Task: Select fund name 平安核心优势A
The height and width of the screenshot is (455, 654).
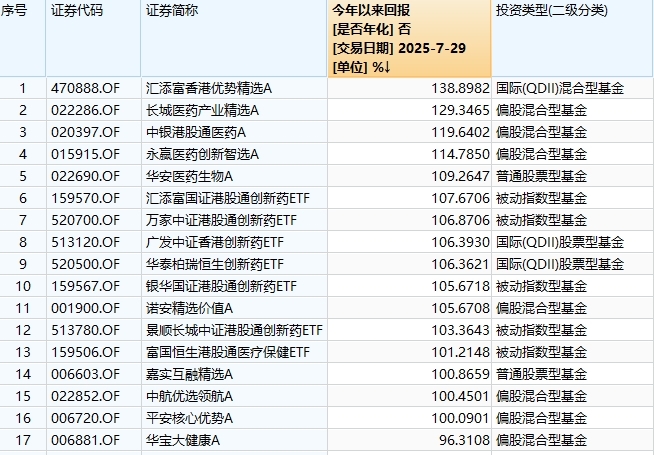Action: click(x=189, y=418)
